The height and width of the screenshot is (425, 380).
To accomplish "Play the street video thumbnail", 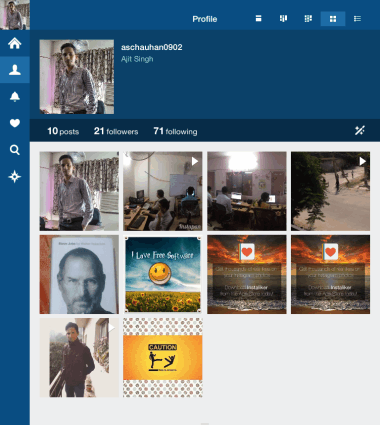I will (x=330, y=191).
